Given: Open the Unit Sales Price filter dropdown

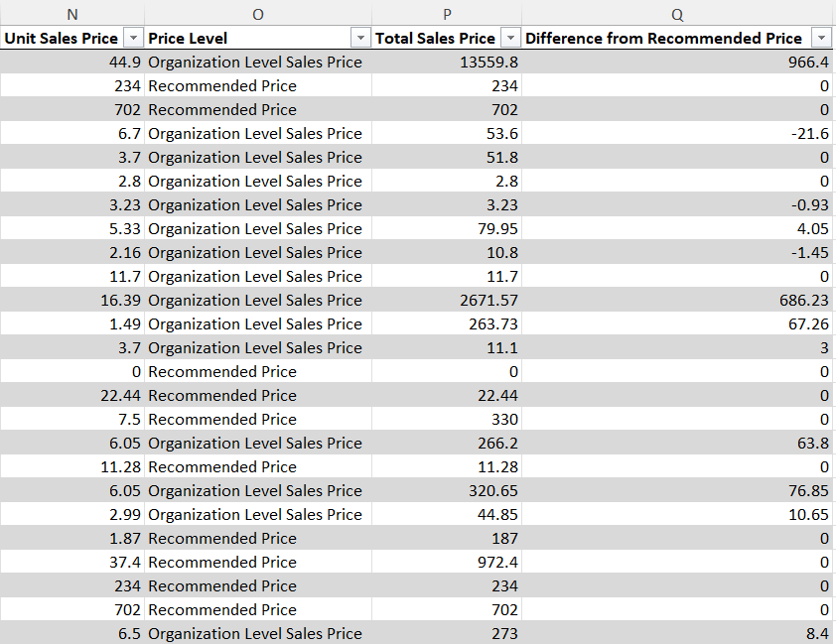Looking at the screenshot, I should (x=133, y=39).
